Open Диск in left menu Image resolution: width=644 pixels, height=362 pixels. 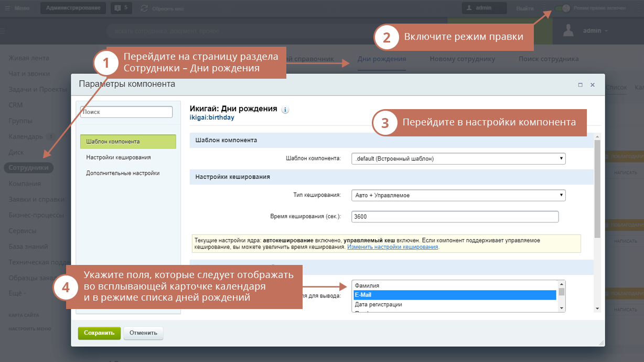16,153
